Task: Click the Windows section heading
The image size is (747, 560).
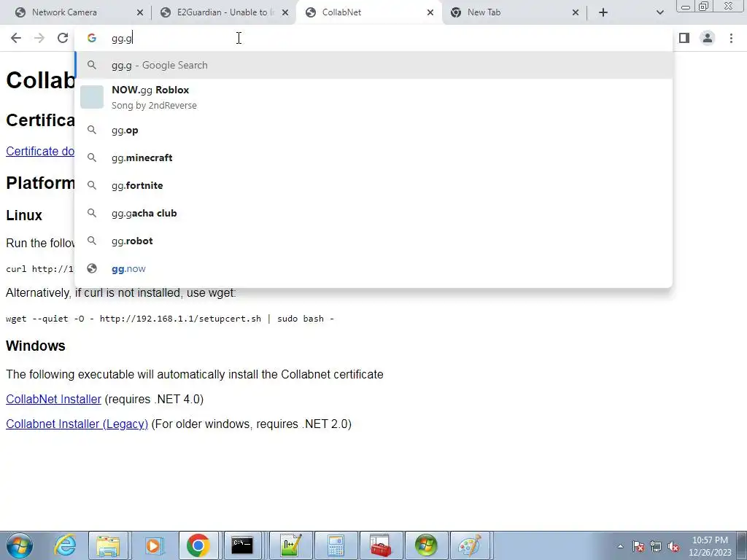Action: pos(35,346)
